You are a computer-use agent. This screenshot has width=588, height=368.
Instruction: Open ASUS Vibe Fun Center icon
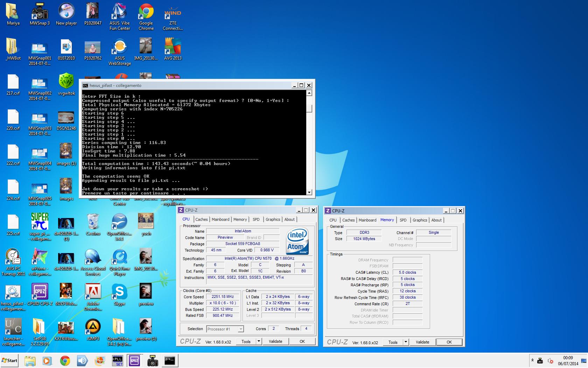[119, 16]
